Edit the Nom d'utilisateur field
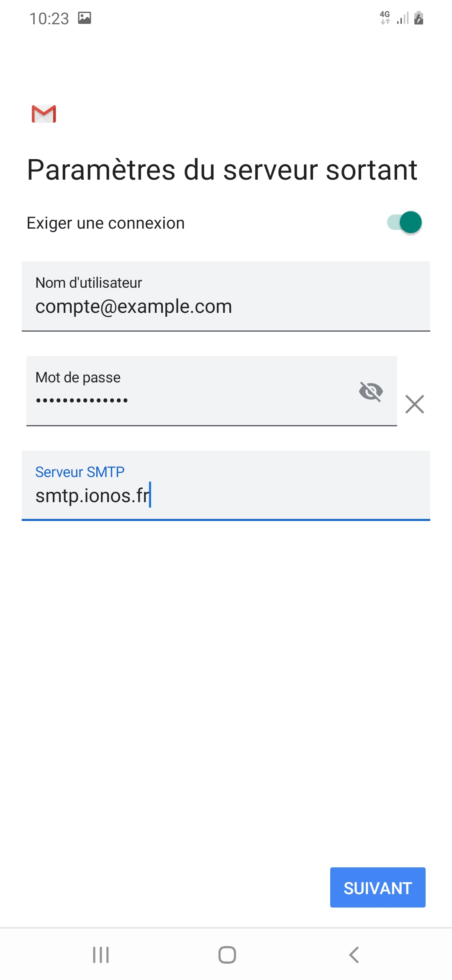This screenshot has height=980, width=452. tap(226, 297)
